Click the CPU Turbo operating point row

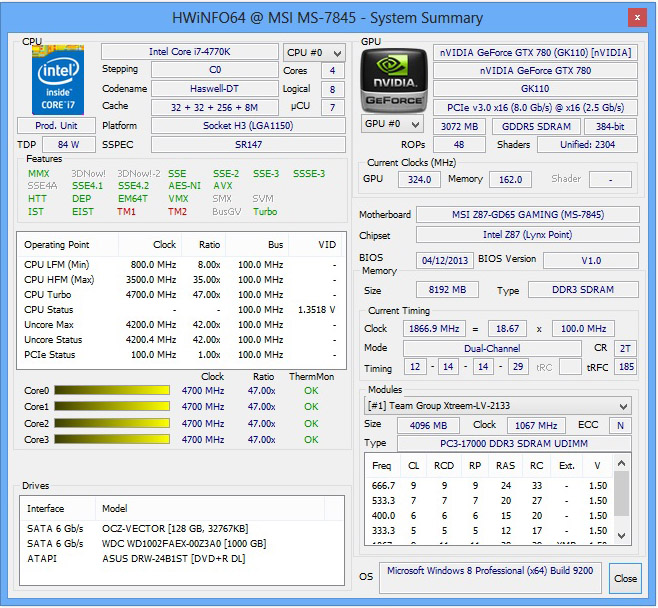click(181, 295)
